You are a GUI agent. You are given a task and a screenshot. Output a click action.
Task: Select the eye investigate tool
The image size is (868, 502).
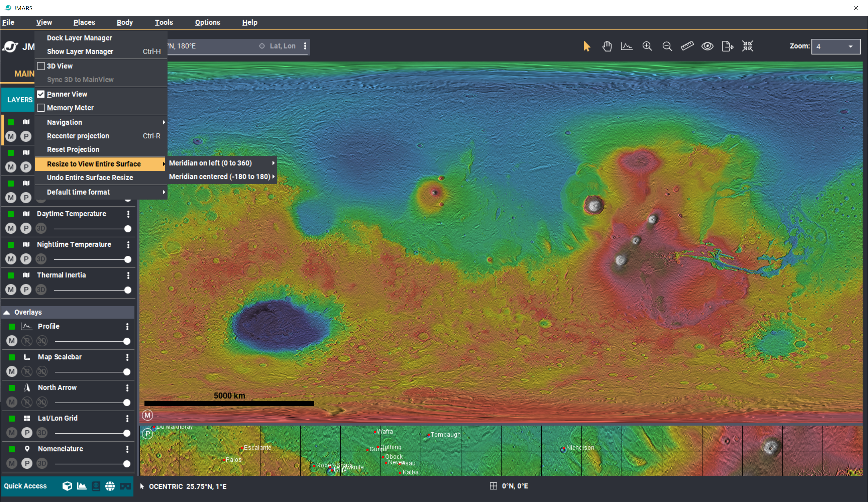point(708,46)
